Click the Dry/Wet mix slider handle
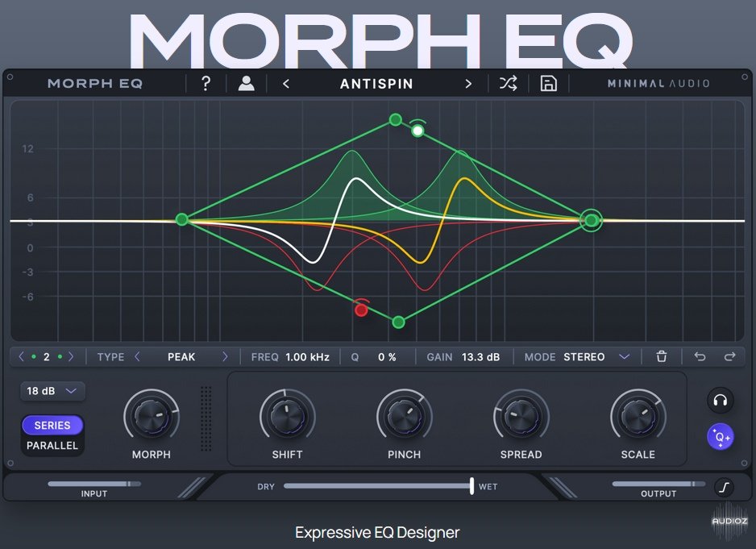 point(472,486)
